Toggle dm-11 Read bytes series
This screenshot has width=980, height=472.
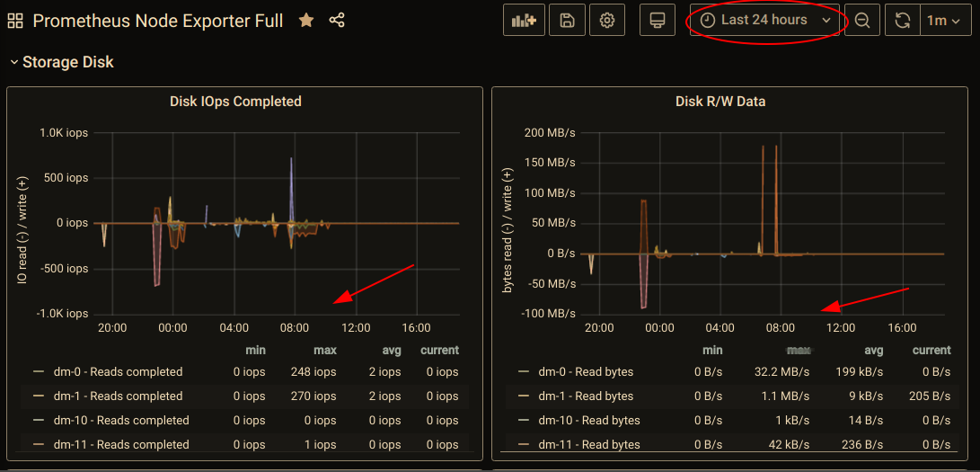[x=588, y=444]
